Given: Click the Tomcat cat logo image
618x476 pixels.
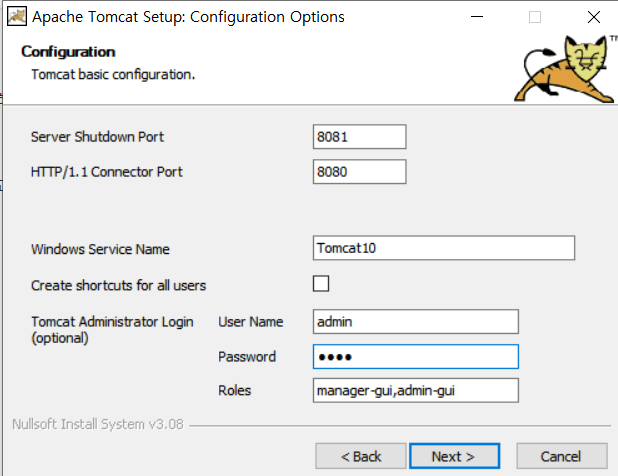Looking at the screenshot, I should tap(565, 69).
